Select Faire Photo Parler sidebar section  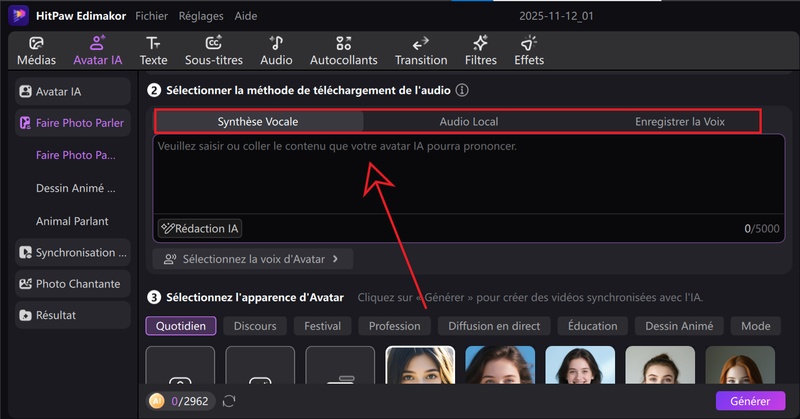(73, 123)
